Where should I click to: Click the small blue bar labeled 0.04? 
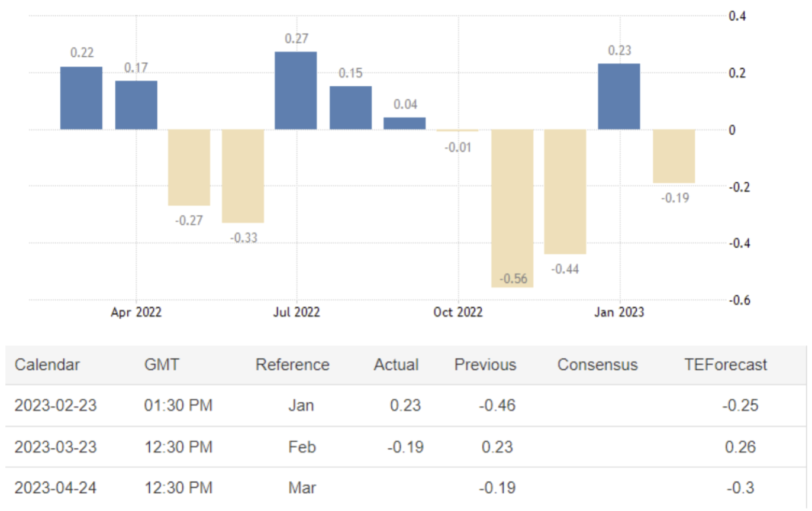[404, 123]
